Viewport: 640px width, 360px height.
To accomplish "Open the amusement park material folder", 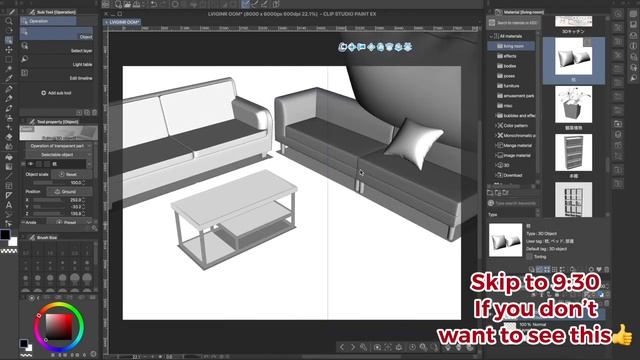I will (515, 96).
